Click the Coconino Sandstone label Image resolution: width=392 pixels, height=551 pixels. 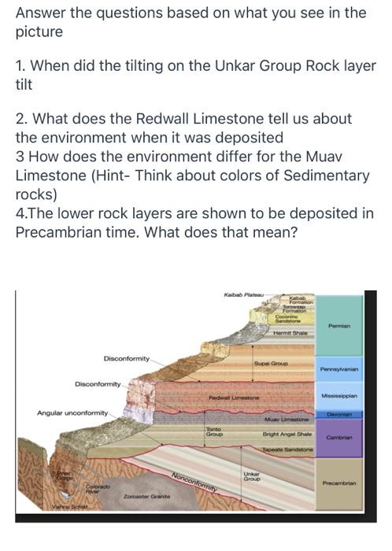click(287, 318)
